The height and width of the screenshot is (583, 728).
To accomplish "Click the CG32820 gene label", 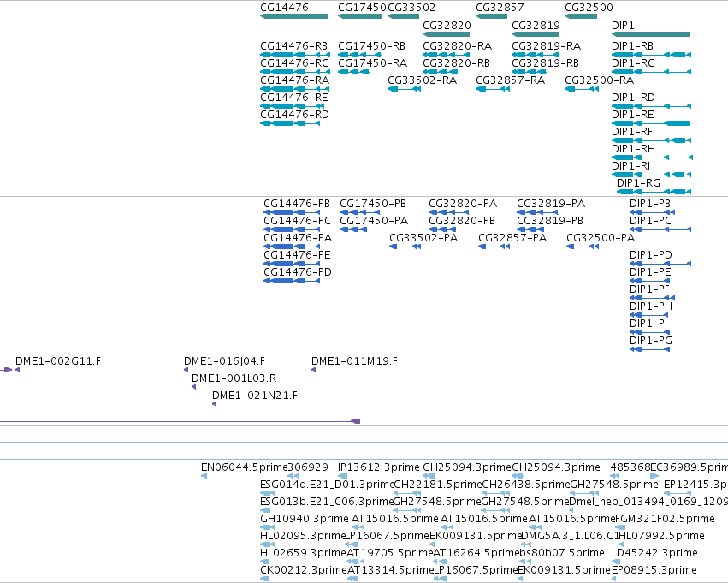I will click(447, 25).
